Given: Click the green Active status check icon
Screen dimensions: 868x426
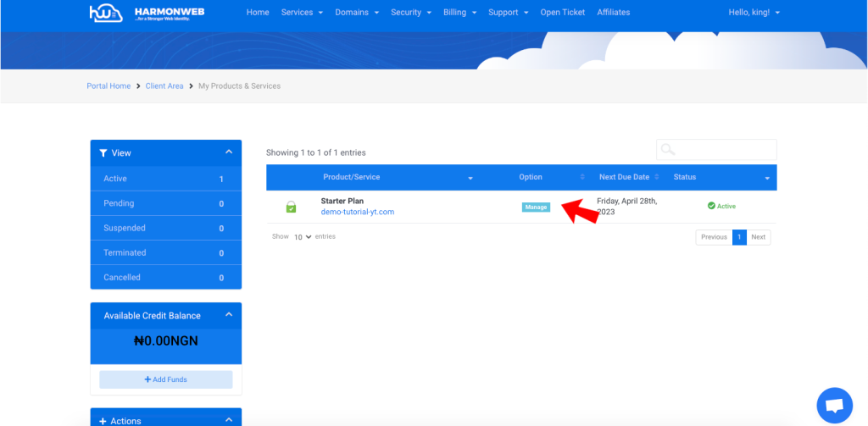Looking at the screenshot, I should 711,206.
